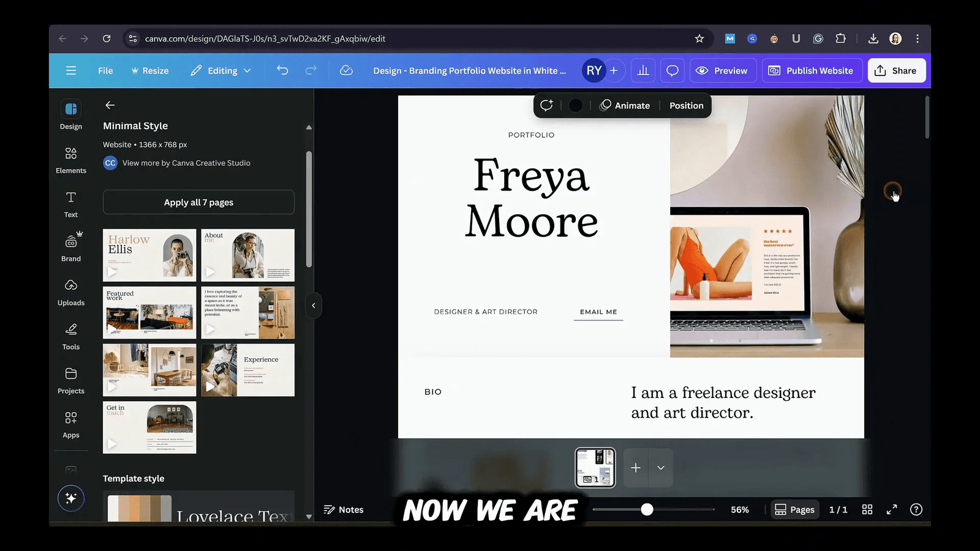Open the analytics bar chart icon

[643, 70]
